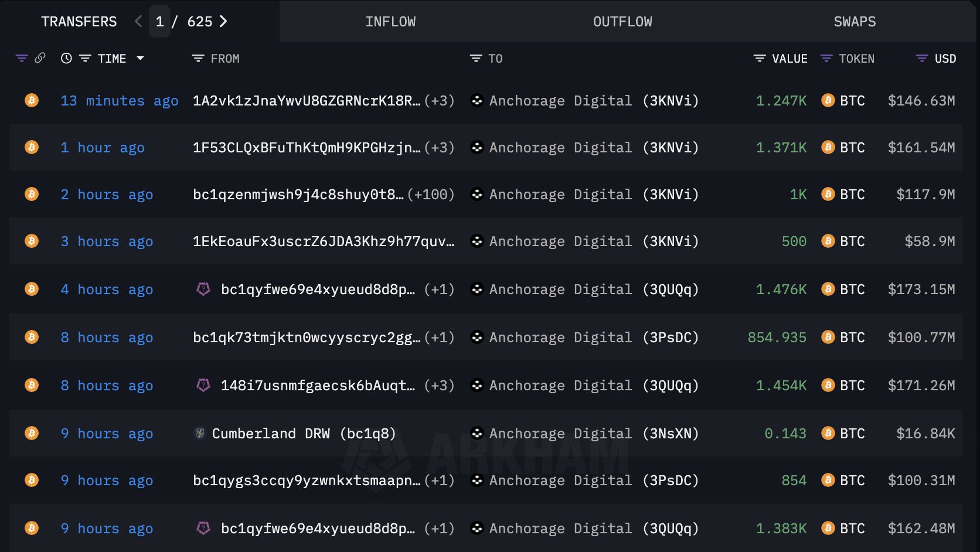This screenshot has height=552, width=980.
Task: Switch to the SWAPS tab
Action: point(855,22)
